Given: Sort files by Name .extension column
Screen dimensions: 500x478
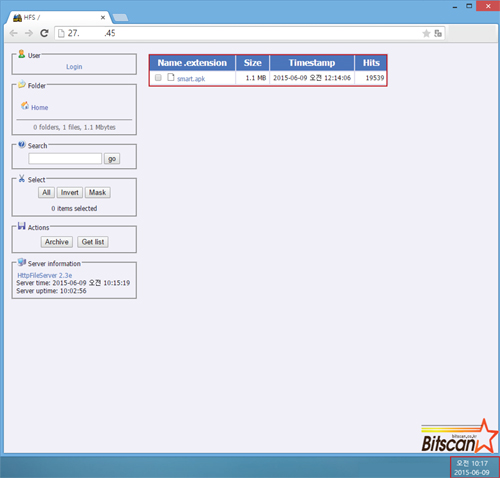Looking at the screenshot, I should point(192,63).
